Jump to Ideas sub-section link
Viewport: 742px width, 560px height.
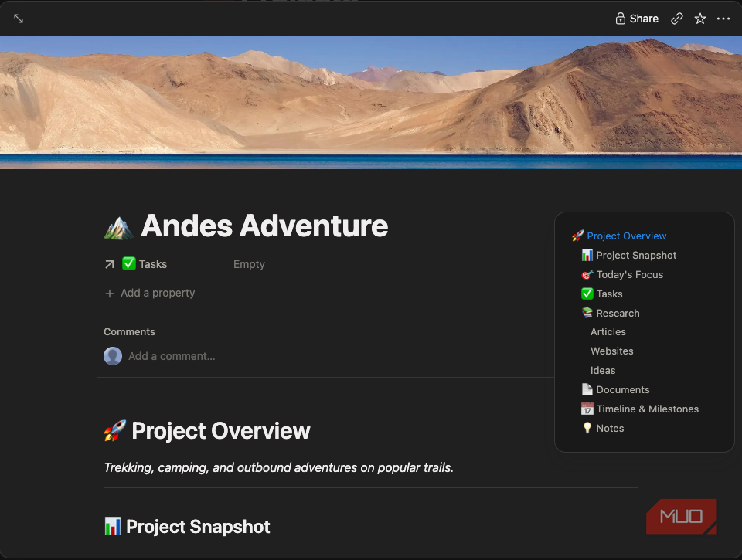coord(603,370)
